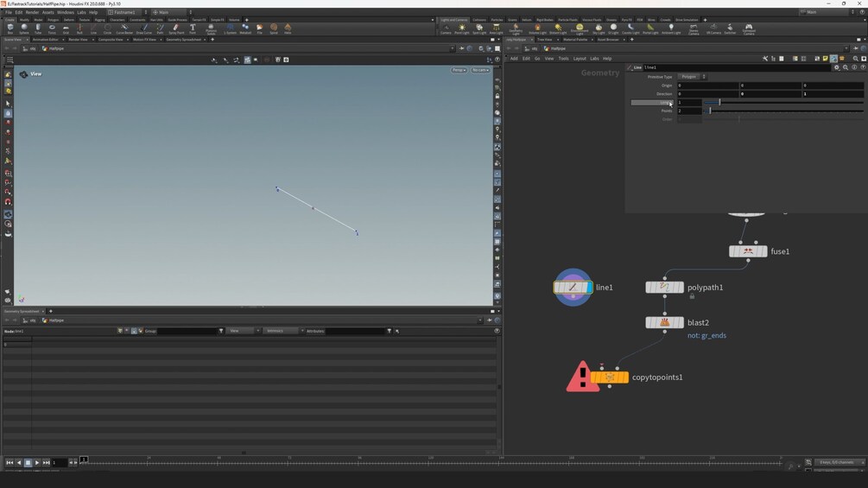Viewport: 868px width, 488px height.
Task: Click the warning badge on copytopoints1
Action: point(582,377)
